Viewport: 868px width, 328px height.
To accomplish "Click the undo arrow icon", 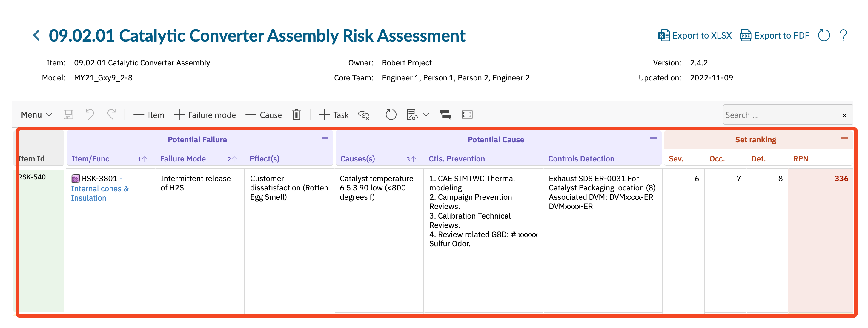I will click(90, 115).
